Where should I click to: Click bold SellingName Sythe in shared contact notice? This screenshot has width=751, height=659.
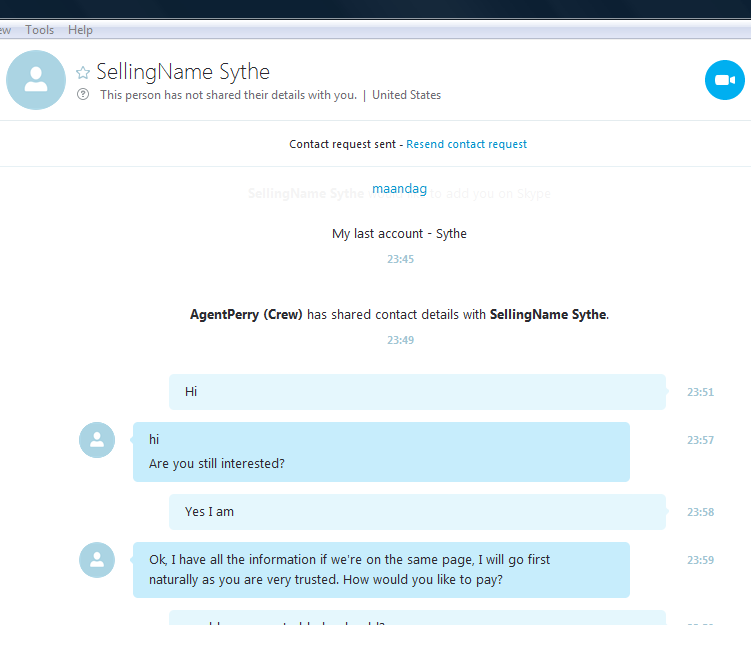click(548, 315)
